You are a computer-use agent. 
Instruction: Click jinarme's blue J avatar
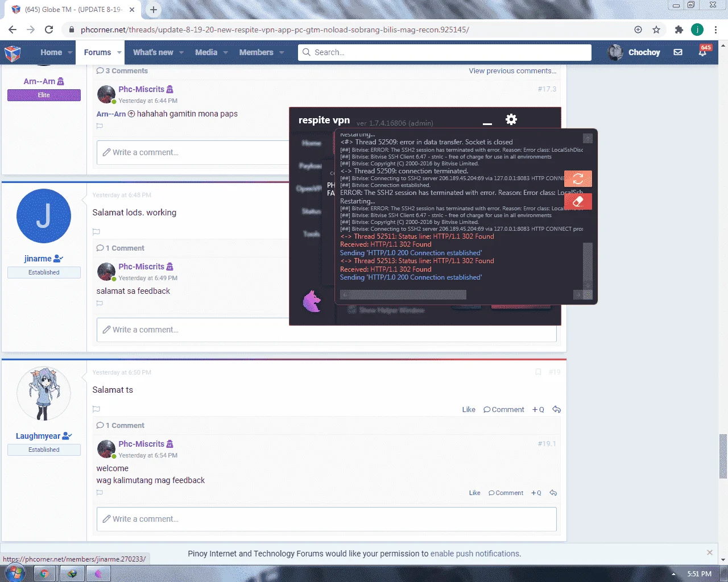click(x=44, y=217)
